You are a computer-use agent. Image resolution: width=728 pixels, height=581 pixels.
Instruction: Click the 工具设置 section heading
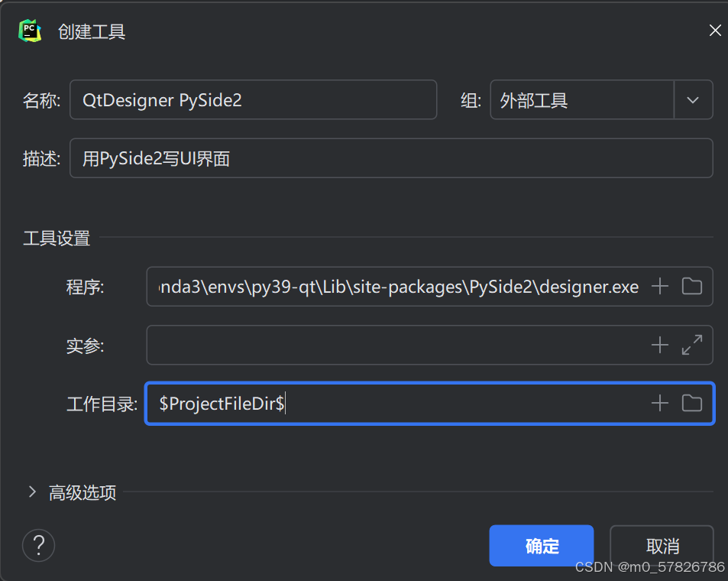click(x=57, y=239)
